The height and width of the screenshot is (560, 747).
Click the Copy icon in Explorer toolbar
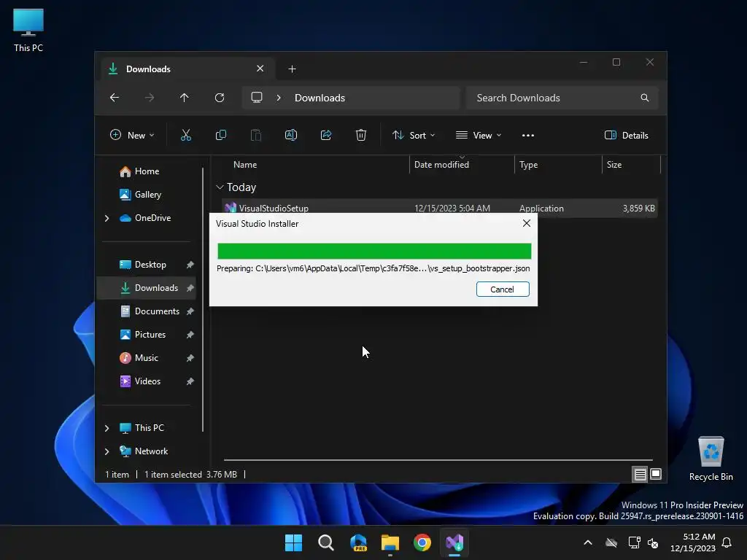point(220,135)
